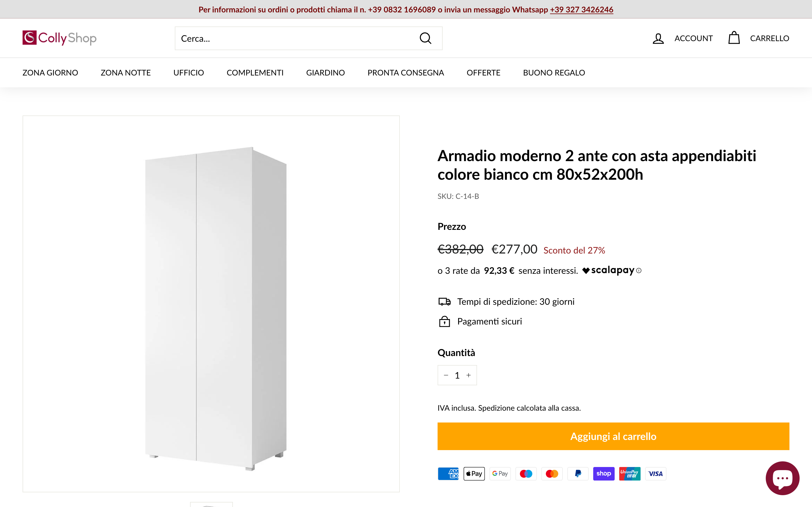Focus the Cerca search field
Screen dimensions: 812x507
(x=295, y=39)
